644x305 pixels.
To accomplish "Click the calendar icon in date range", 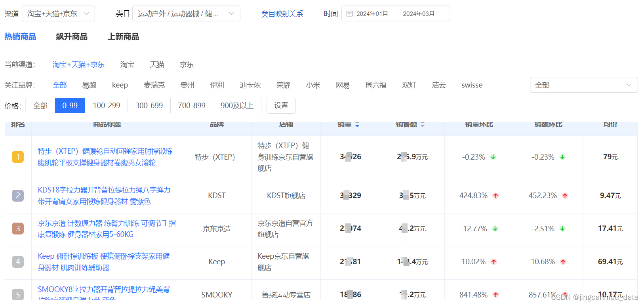I will [x=349, y=13].
